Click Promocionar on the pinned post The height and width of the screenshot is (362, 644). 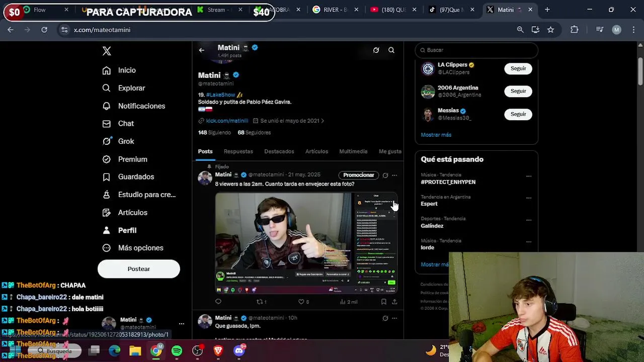tap(359, 175)
